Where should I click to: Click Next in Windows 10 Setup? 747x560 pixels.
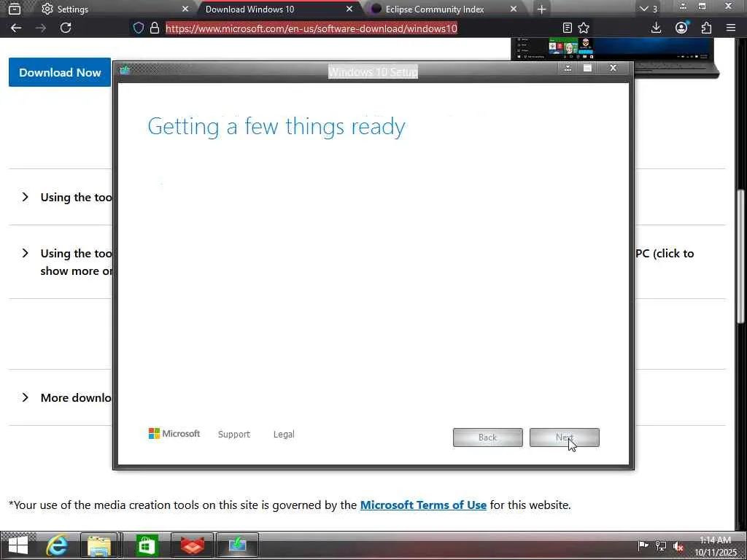[x=565, y=437]
